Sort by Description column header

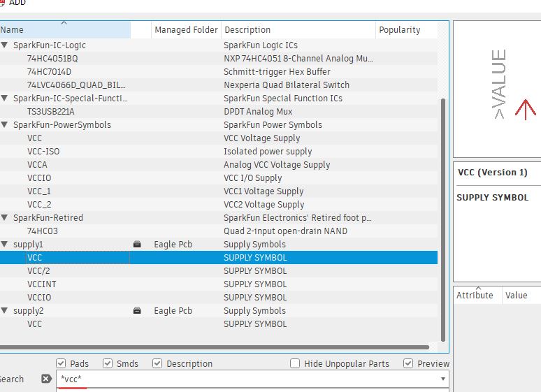298,30
